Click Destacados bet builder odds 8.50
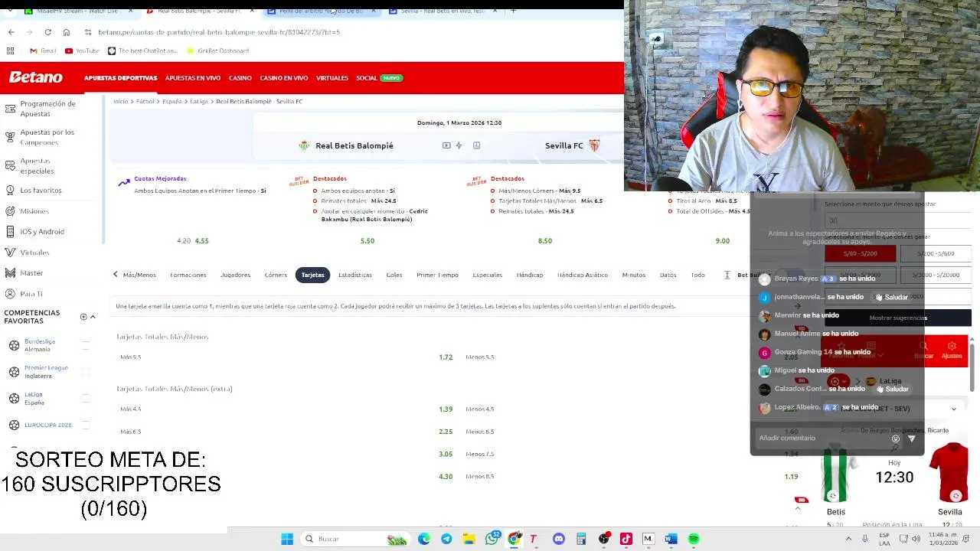This screenshot has height=551, width=980. (544, 240)
